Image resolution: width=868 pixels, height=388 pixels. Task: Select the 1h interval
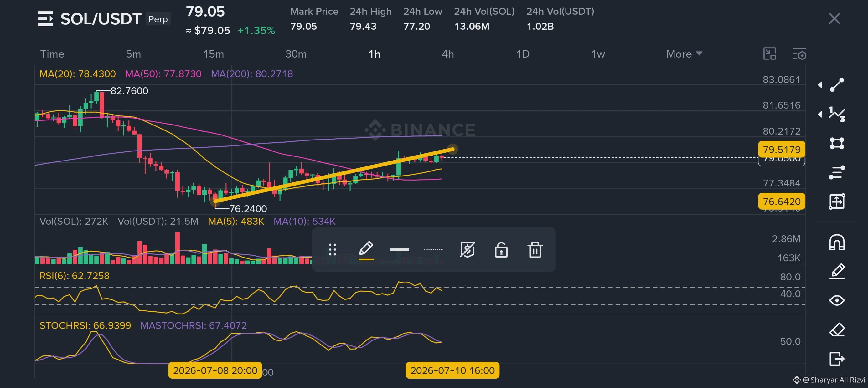[375, 54]
